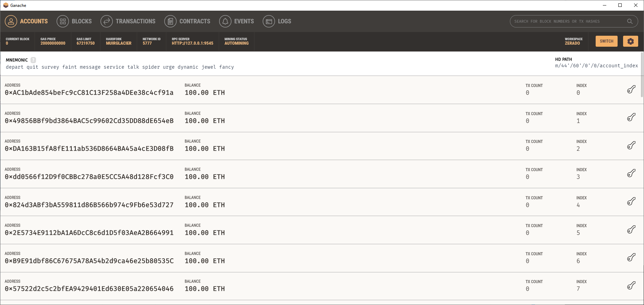Show key for account index 1

coord(631,117)
